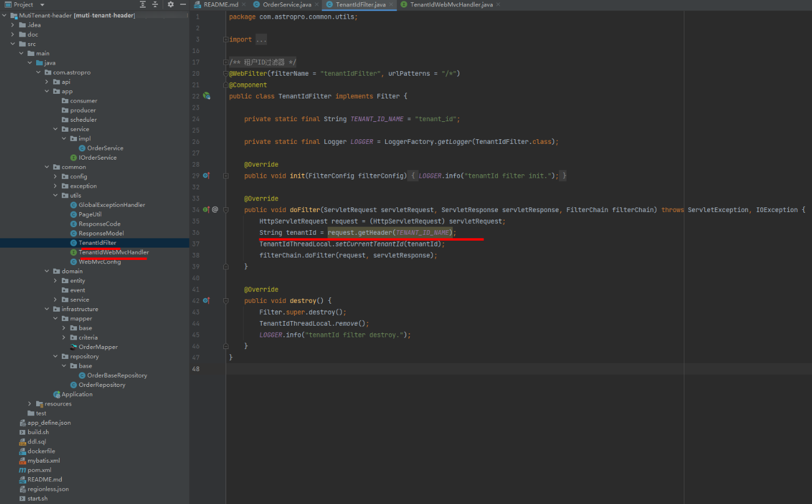
Task: Click override gutter icon beside destroy method
Action: [x=206, y=301]
